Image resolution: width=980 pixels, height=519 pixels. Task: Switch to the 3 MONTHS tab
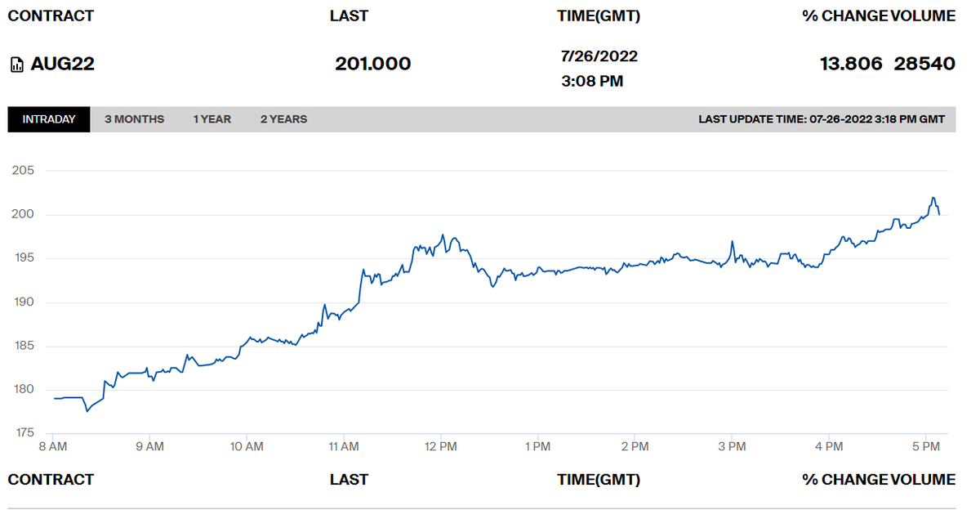click(134, 119)
